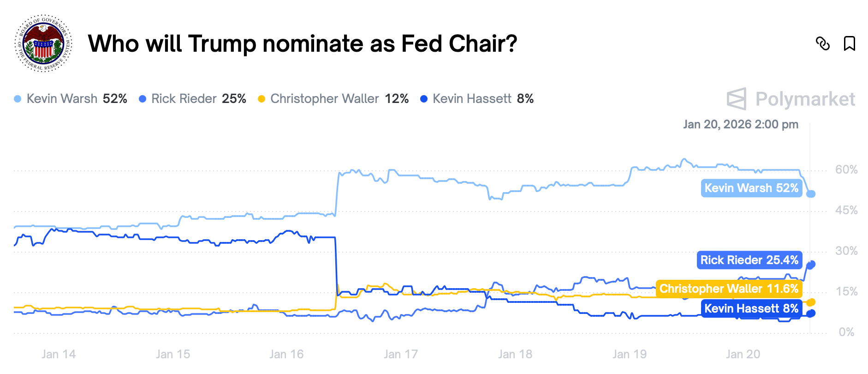The image size is (868, 374).
Task: Click the Kevin Hassett 8% chart tooltip
Action: click(751, 308)
